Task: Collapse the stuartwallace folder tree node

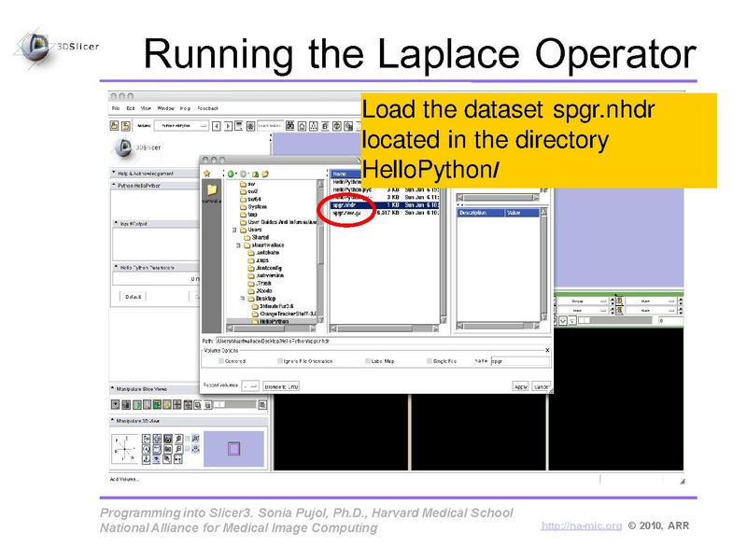Action: (238, 245)
